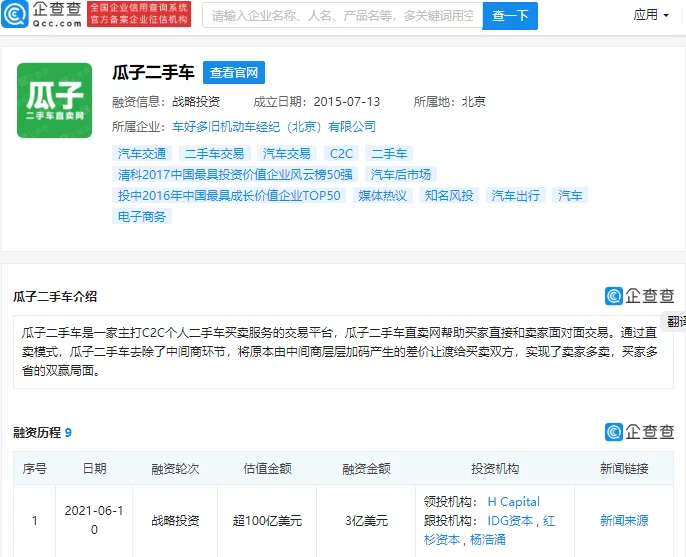Click the 估值金额 column header
686x557 pixels.
click(267, 469)
